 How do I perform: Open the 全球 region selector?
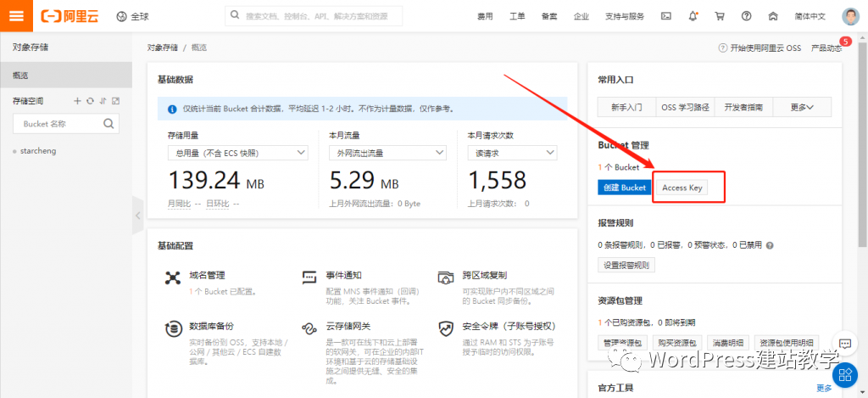point(132,17)
